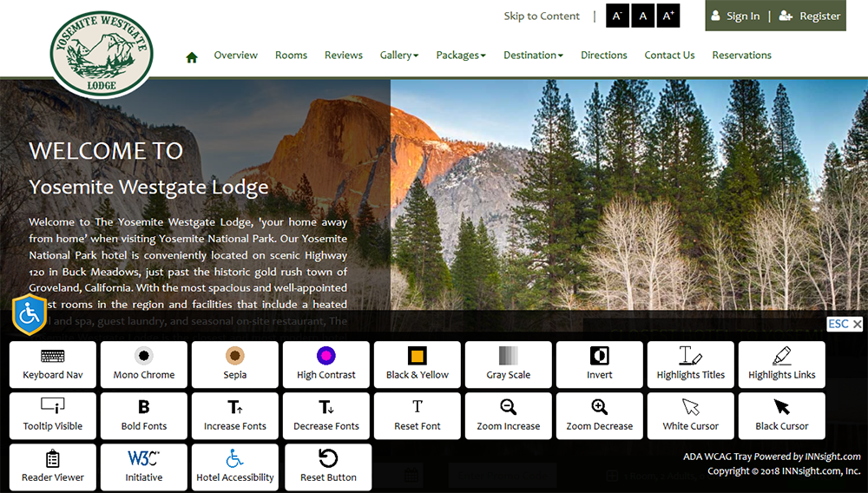Open the Rooms menu item
The height and width of the screenshot is (493, 868).
[291, 56]
